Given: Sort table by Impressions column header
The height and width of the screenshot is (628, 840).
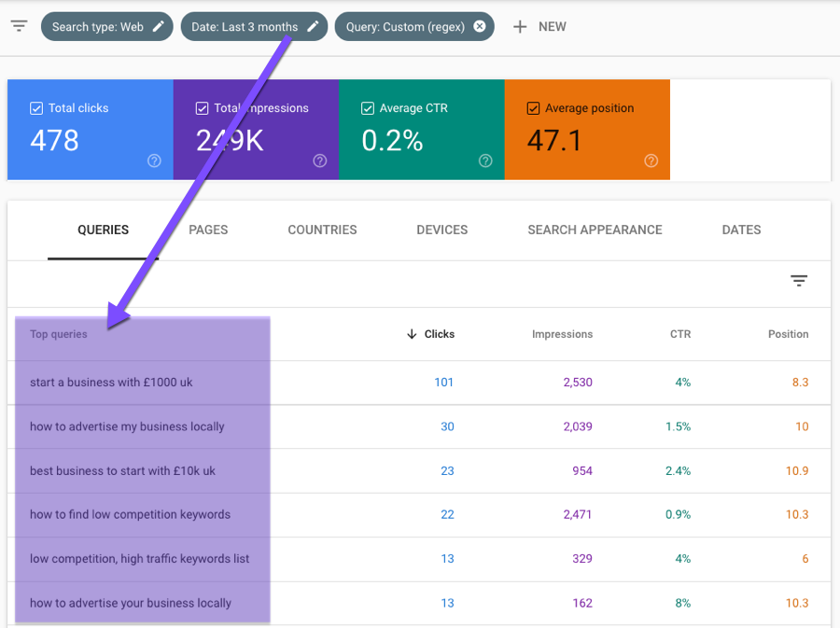Looking at the screenshot, I should (562, 334).
